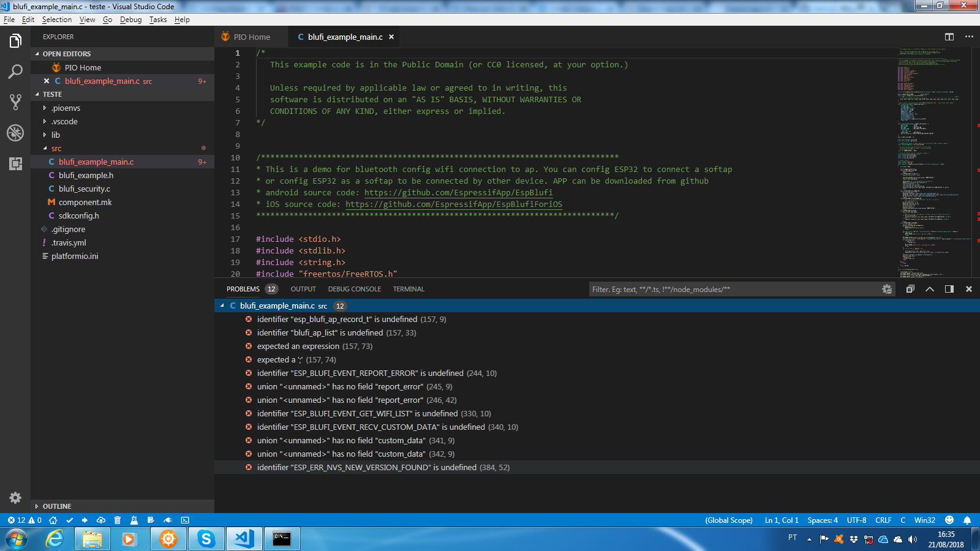Collapse the TESTE project section
Screen dimensions: 980x551
(x=123, y=94)
